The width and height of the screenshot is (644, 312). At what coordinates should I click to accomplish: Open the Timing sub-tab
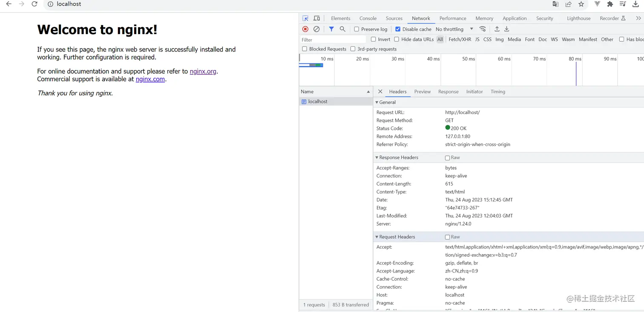click(x=498, y=92)
